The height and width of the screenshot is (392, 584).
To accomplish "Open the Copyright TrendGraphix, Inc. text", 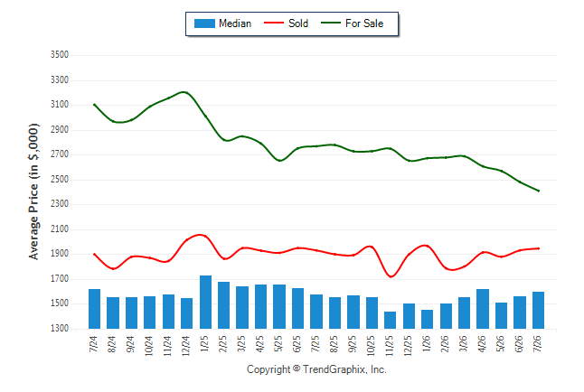I will (316, 369).
